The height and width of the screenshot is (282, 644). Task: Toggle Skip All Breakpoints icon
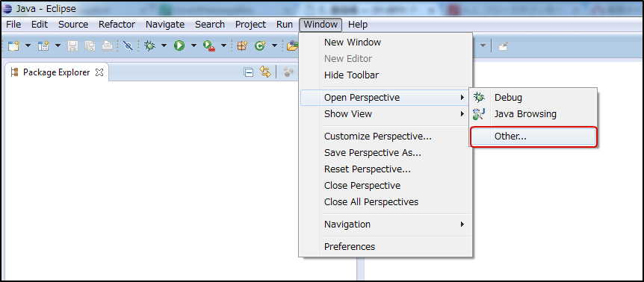point(129,46)
